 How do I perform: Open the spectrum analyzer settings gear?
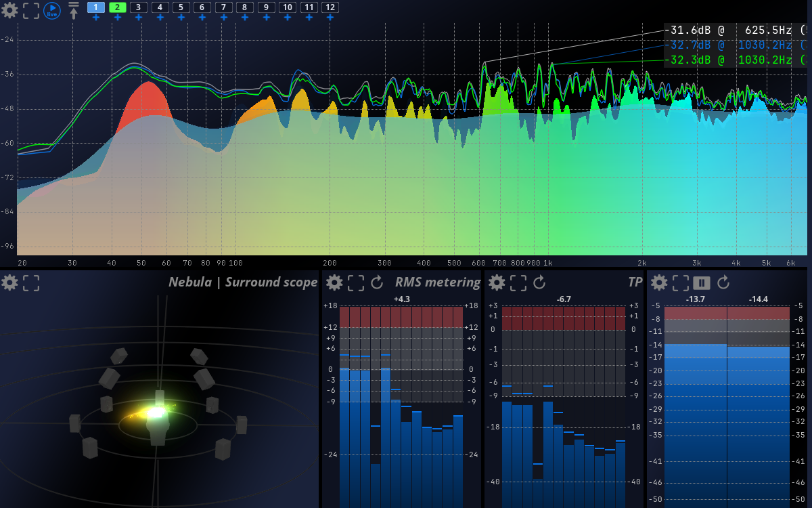coord(9,11)
